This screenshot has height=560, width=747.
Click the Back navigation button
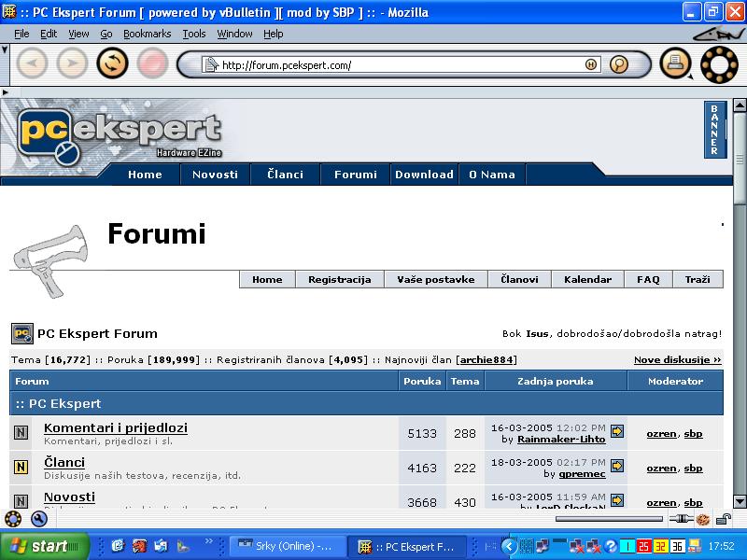[x=32, y=63]
